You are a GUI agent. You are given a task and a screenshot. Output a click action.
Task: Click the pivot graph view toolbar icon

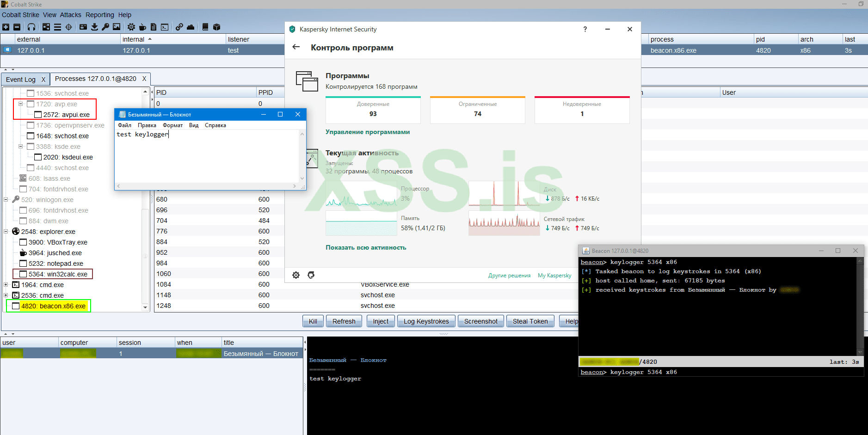coord(46,27)
